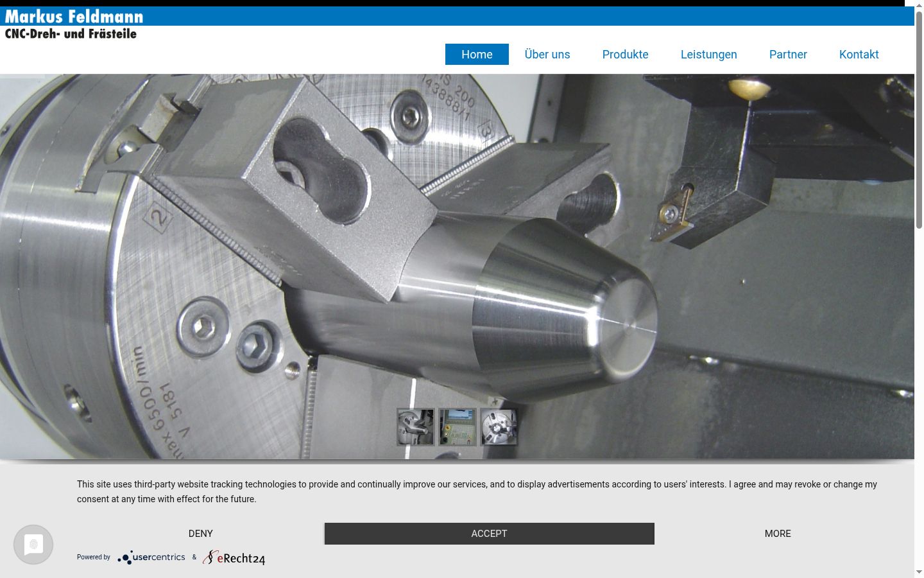This screenshot has height=578, width=924.
Task: Select the first slider thumbnail
Action: click(416, 427)
